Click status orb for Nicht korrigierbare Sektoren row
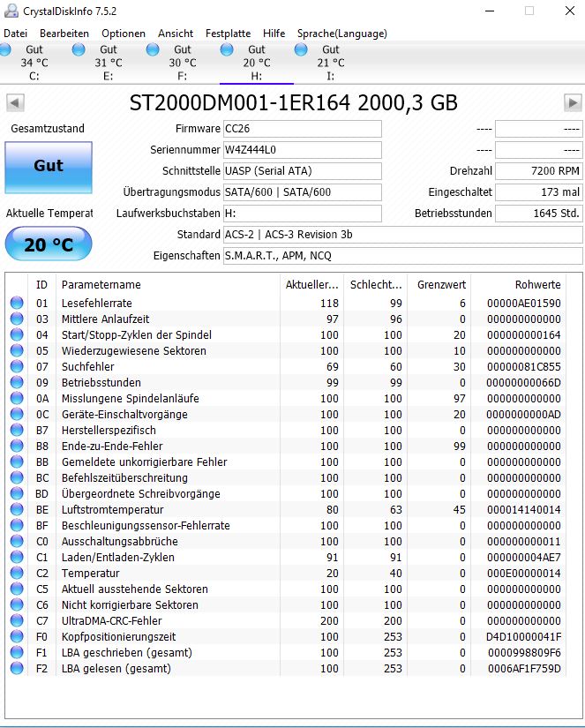The width and height of the screenshot is (585, 728). [17, 604]
